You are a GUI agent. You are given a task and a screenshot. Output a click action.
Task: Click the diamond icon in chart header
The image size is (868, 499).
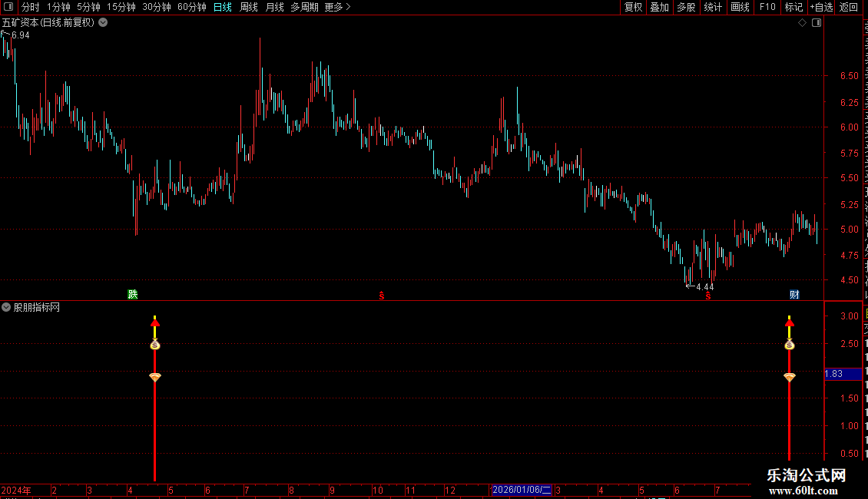[802, 23]
